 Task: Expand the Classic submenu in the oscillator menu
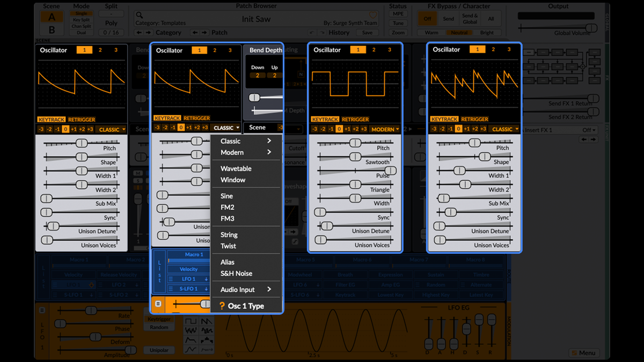click(x=231, y=141)
